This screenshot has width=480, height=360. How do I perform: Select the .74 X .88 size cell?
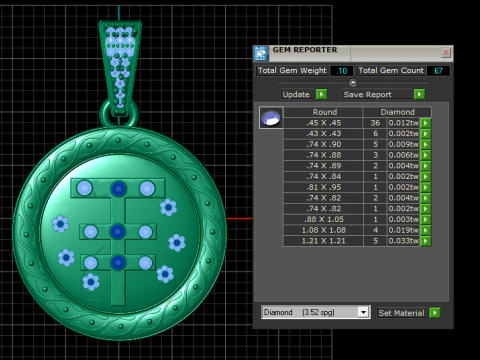tap(323, 155)
